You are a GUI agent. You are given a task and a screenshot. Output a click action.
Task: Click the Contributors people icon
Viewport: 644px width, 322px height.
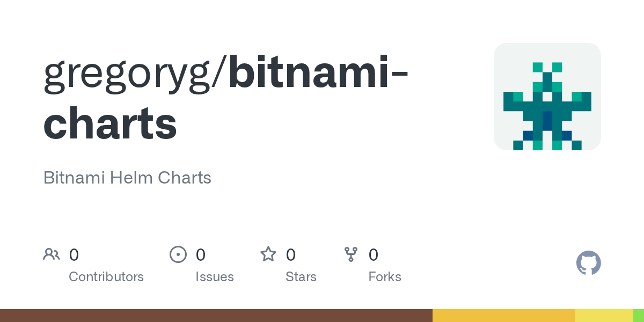[x=52, y=254]
